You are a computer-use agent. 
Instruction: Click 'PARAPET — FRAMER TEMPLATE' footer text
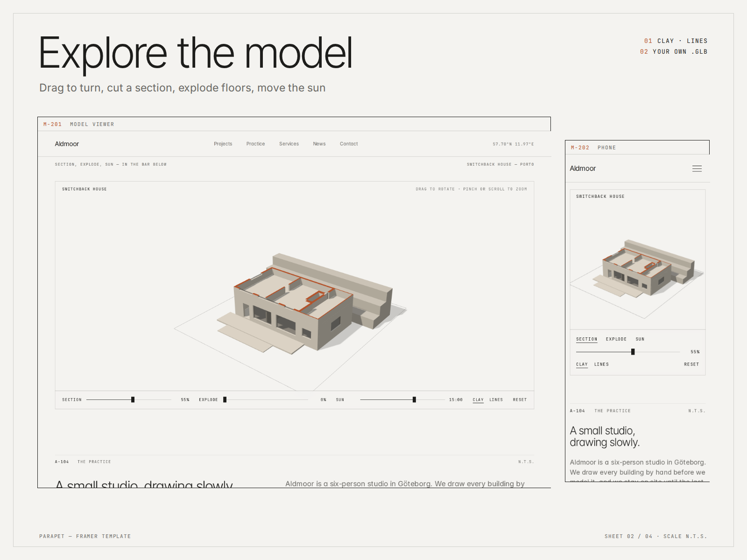pyautogui.click(x=85, y=536)
